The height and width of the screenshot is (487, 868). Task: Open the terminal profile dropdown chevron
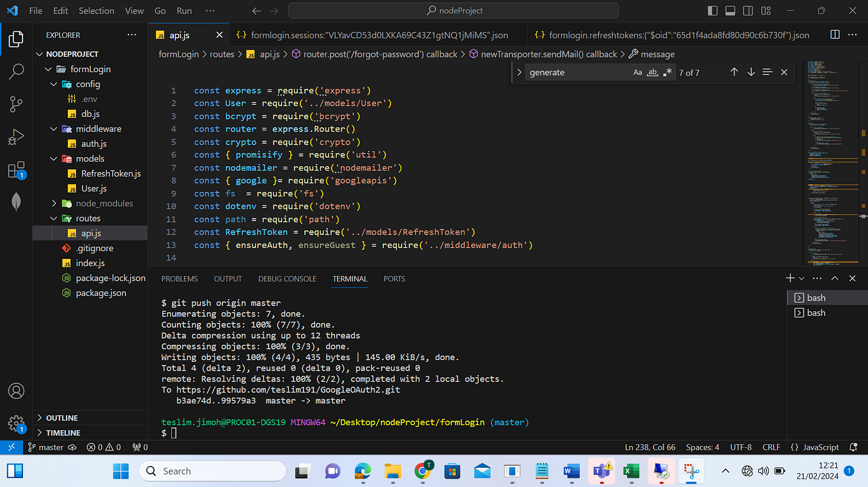(802, 277)
